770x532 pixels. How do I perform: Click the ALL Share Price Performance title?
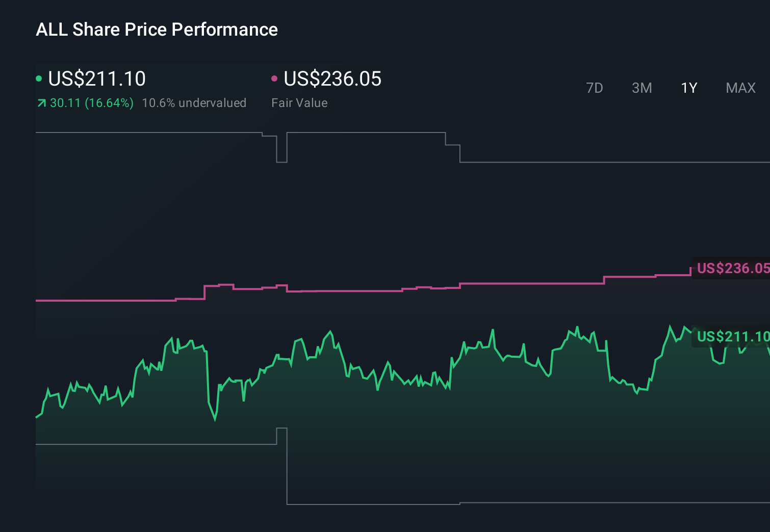tap(157, 30)
